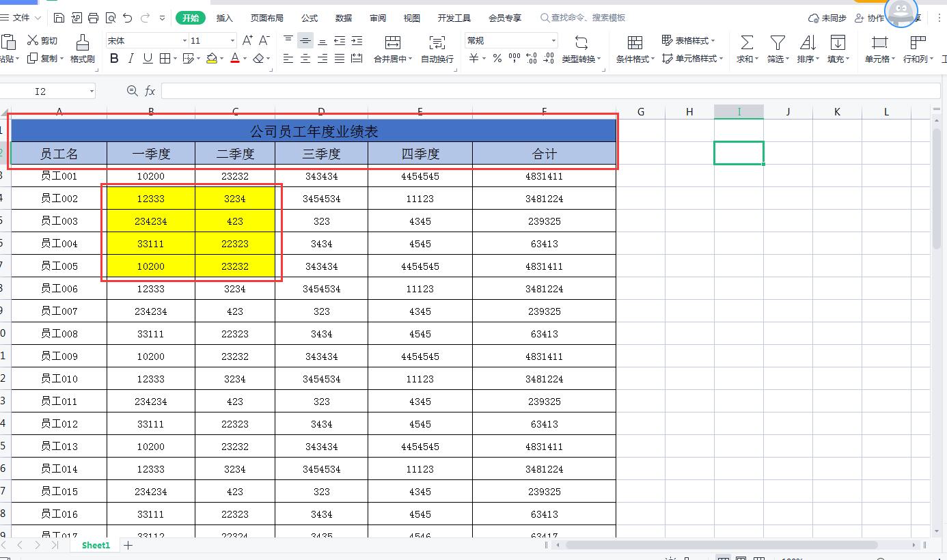Image resolution: width=947 pixels, height=560 pixels.
Task: Click the percent style icon
Action: (497, 59)
